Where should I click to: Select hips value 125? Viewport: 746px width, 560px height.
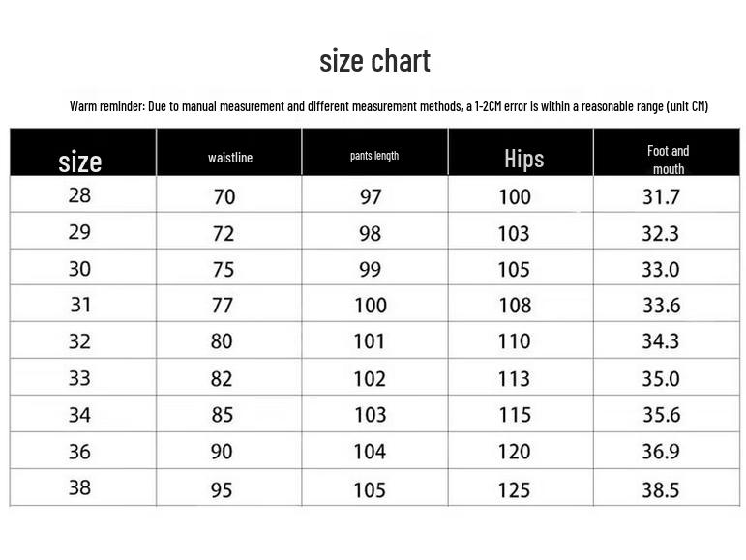[x=514, y=490]
